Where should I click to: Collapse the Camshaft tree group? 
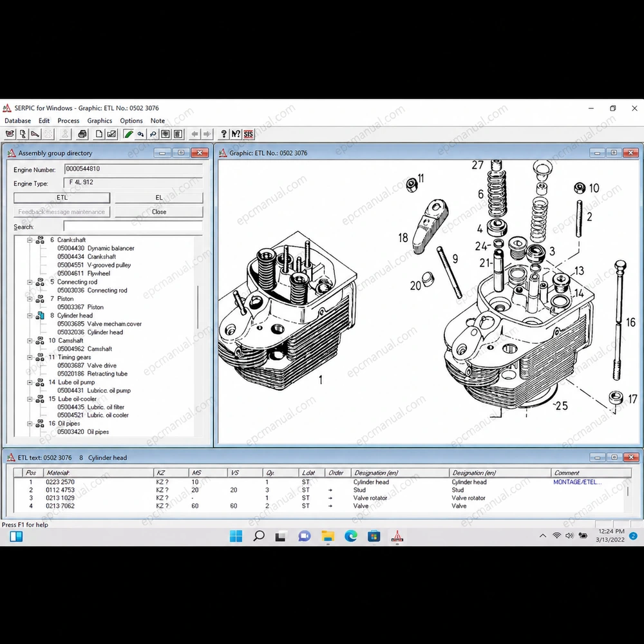(x=30, y=341)
